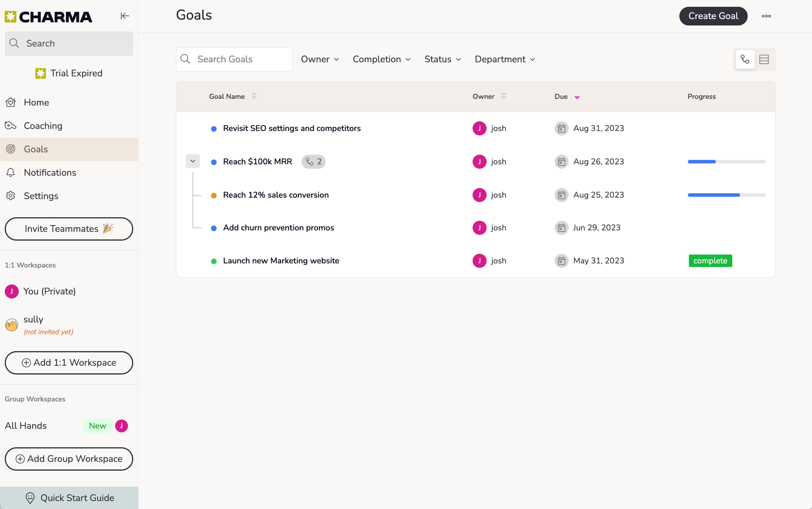812x509 pixels.
Task: Go to Coaching in the sidebar
Action: pos(43,126)
